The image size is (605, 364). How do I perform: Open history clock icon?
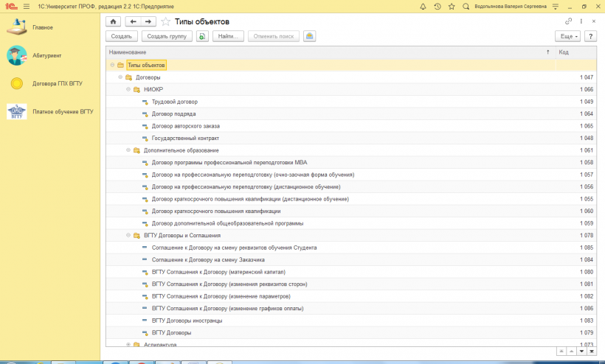tap(438, 7)
